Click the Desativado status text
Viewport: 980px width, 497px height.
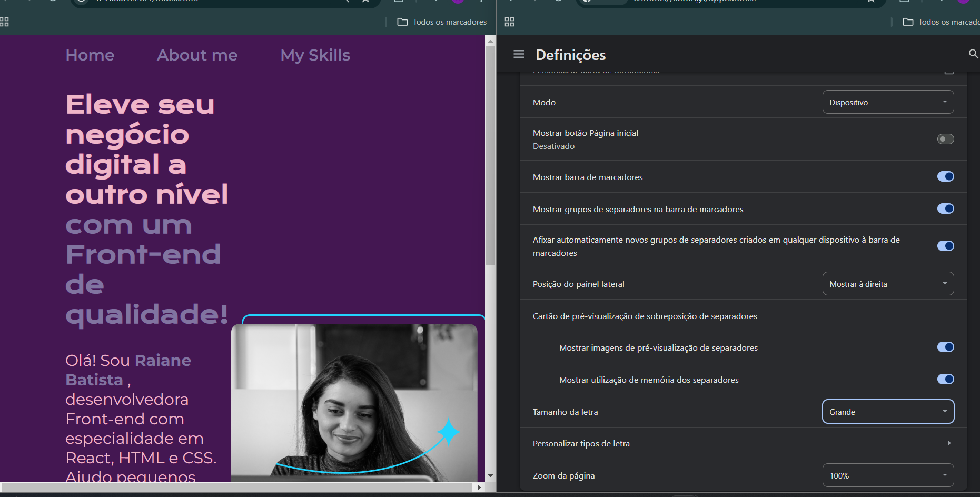pos(553,146)
